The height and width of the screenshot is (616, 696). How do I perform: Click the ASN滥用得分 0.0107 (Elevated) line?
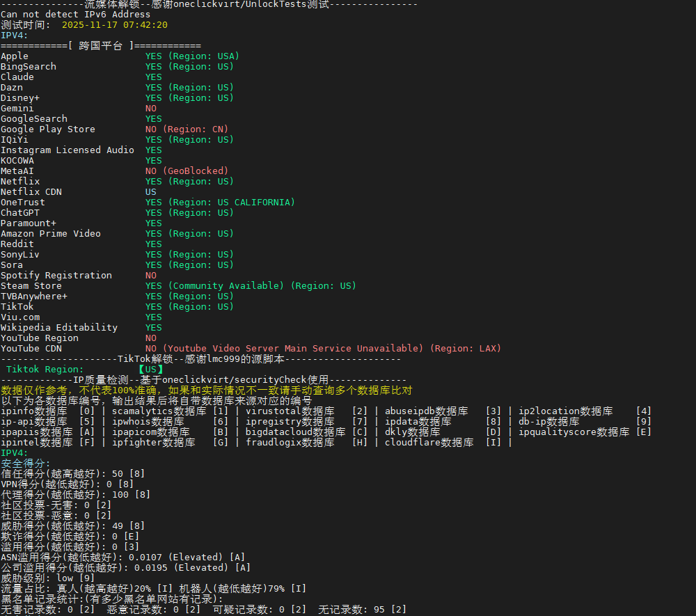122,558
